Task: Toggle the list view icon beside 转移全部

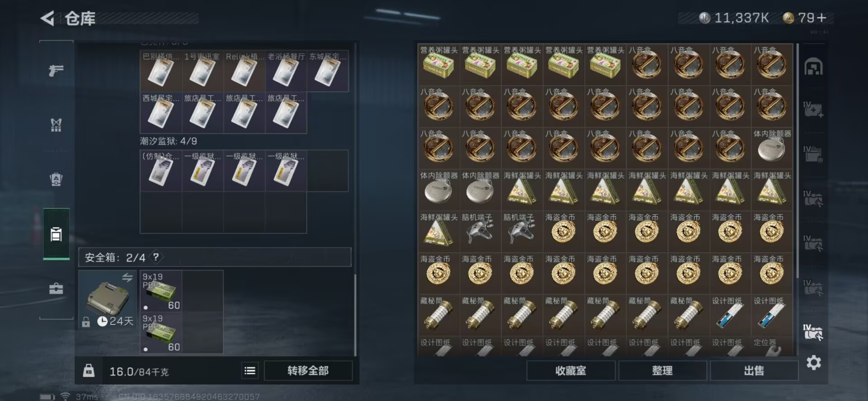Action: pos(250,371)
